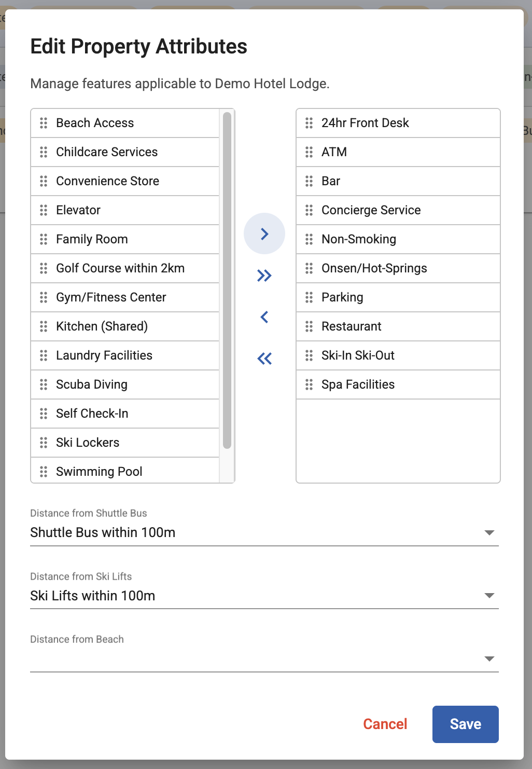Expand the Distance from Beach dropdown

click(x=264, y=659)
